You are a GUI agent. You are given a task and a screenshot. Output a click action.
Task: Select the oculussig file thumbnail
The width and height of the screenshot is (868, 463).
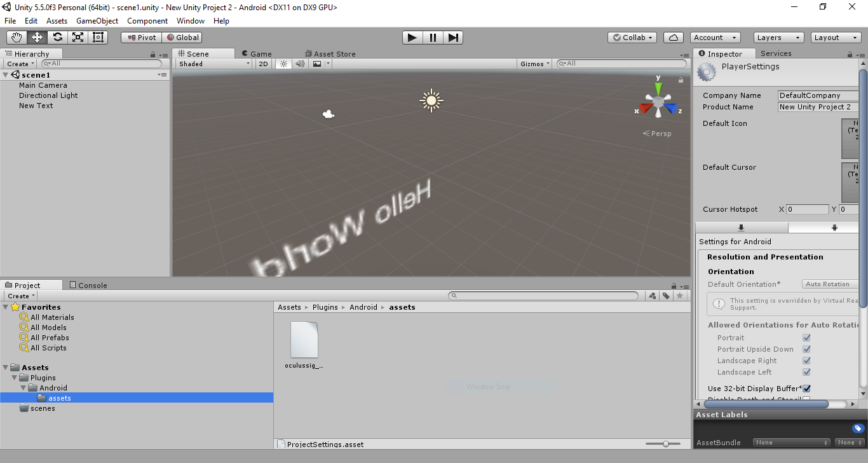tap(304, 340)
